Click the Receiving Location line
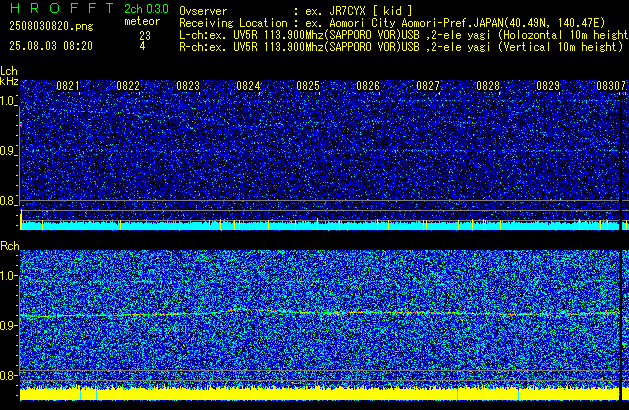 point(392,23)
